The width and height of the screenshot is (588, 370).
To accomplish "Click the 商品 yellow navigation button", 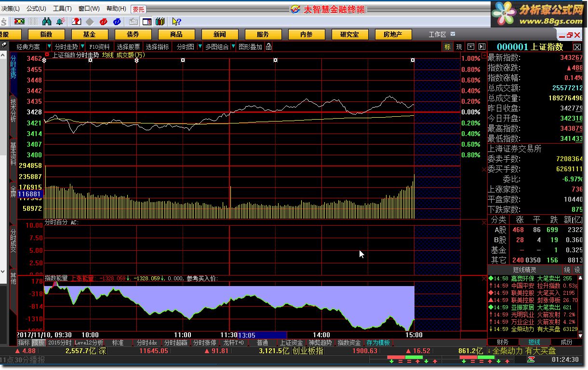I will [x=176, y=34].
